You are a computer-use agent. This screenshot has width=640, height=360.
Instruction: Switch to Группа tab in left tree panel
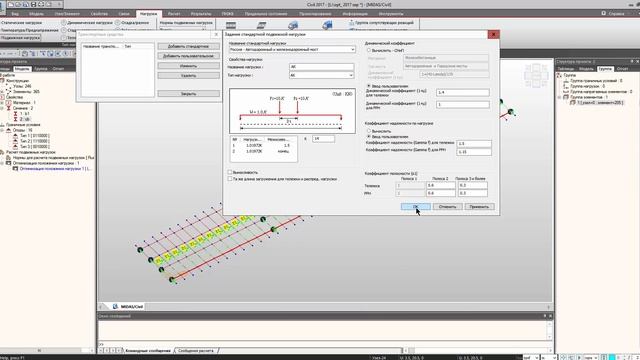[x=40, y=69]
